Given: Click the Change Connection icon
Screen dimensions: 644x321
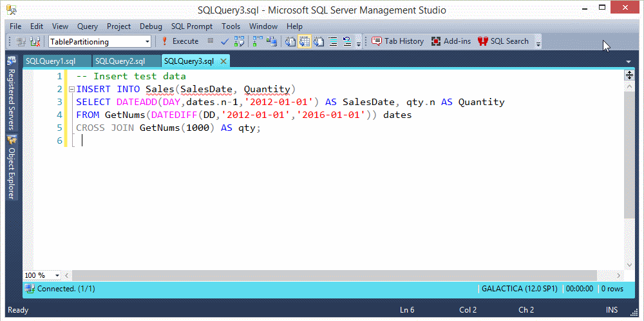Looking at the screenshot, I should pyautogui.click(x=22, y=41).
